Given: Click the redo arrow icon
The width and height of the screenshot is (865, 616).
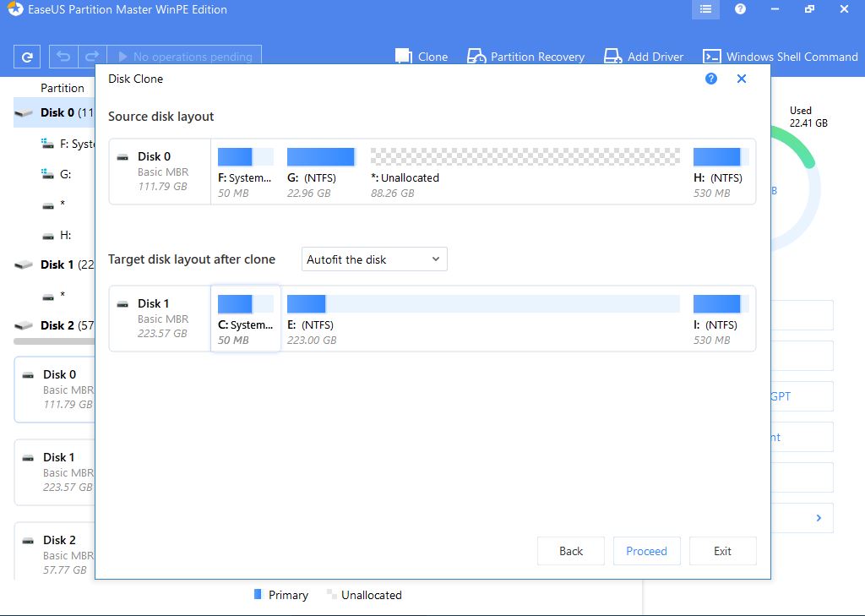Looking at the screenshot, I should 92,57.
